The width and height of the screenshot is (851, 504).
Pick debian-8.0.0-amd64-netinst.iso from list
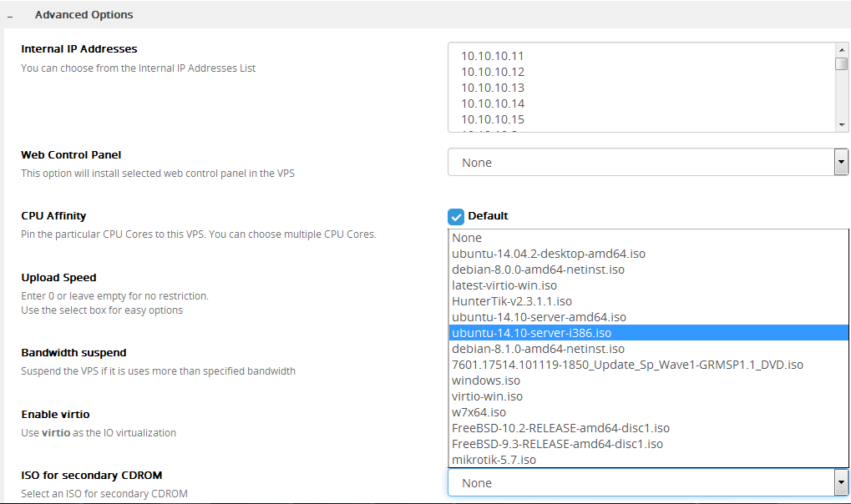pos(538,270)
